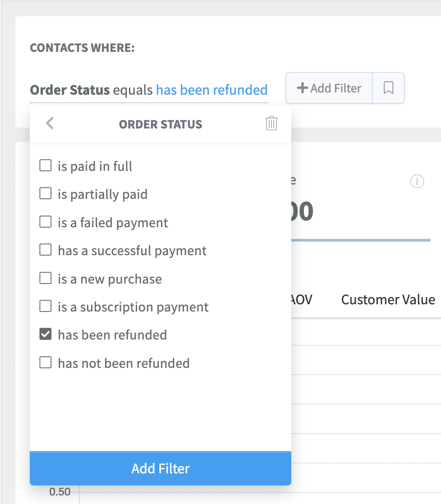
Task: Click the bookmark icon to save filter
Action: (388, 88)
